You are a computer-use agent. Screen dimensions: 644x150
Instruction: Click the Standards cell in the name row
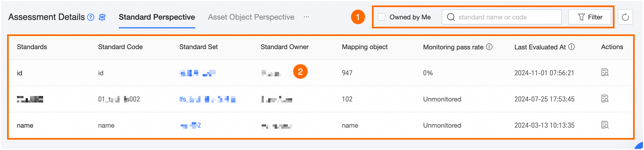click(x=25, y=125)
